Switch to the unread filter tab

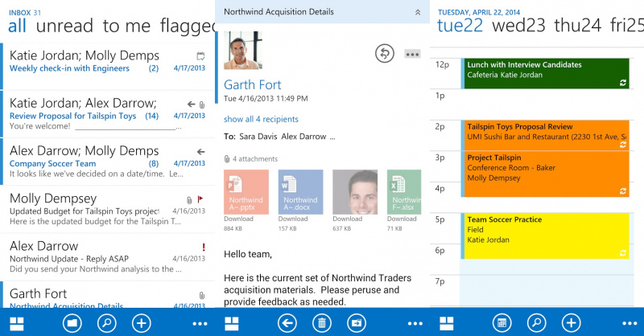64,26
